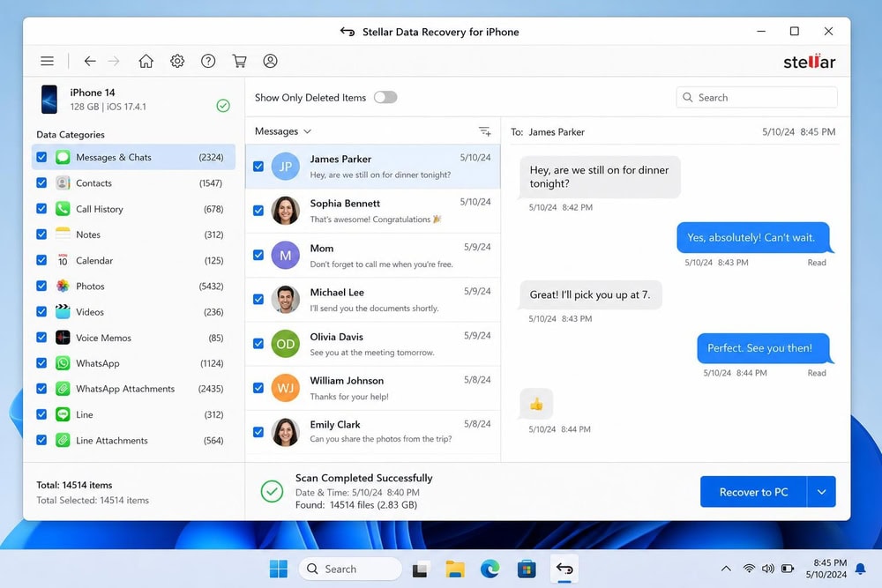Click the Recover to PC button
The height and width of the screenshot is (588, 882).
[x=753, y=492]
